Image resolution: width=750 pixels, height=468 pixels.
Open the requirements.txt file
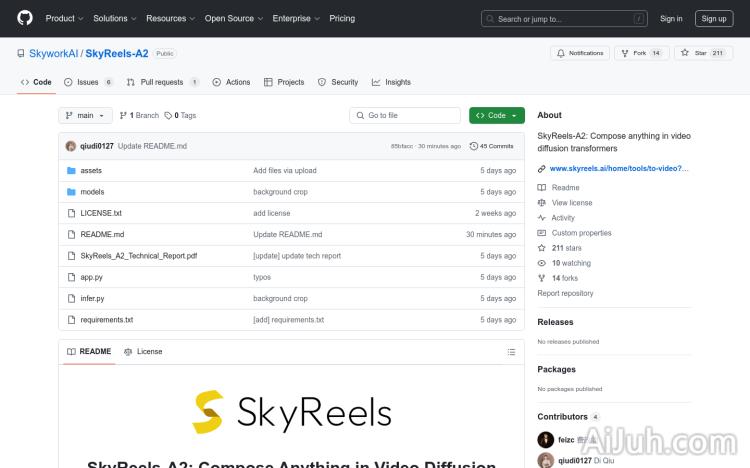click(107, 320)
